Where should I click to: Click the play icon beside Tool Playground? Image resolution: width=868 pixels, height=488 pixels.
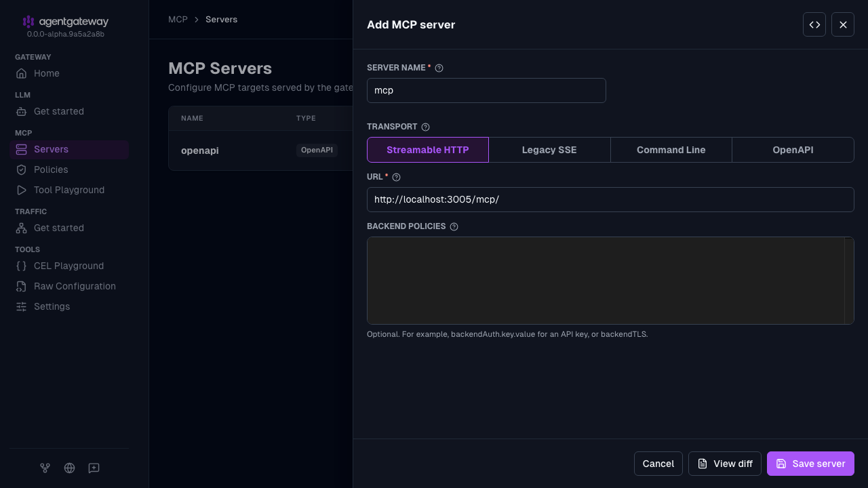pyautogui.click(x=21, y=190)
